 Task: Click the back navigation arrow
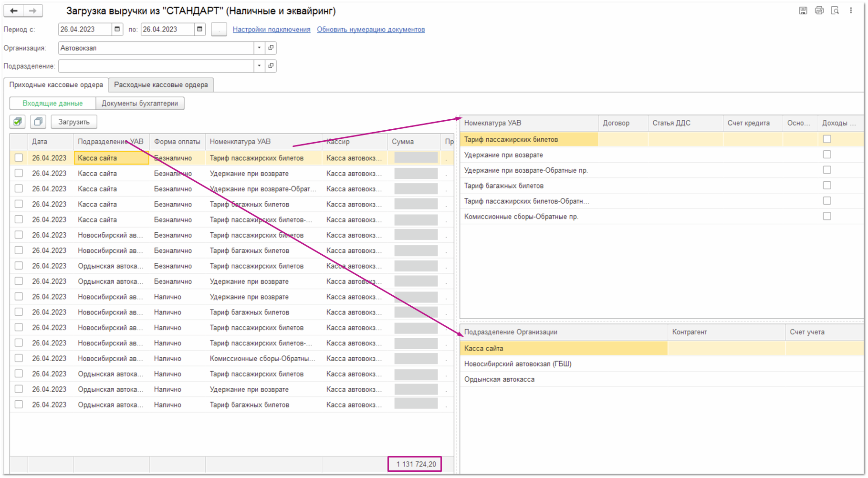(x=14, y=10)
